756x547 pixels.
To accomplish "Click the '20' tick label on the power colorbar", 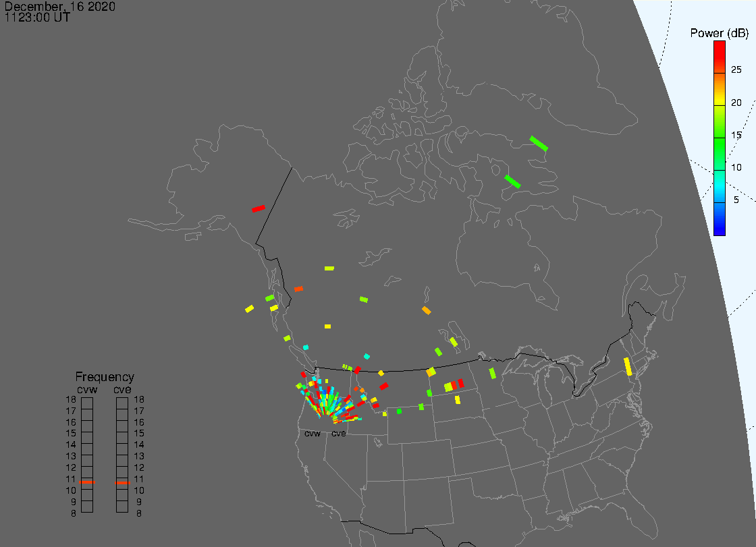I will coord(736,103).
